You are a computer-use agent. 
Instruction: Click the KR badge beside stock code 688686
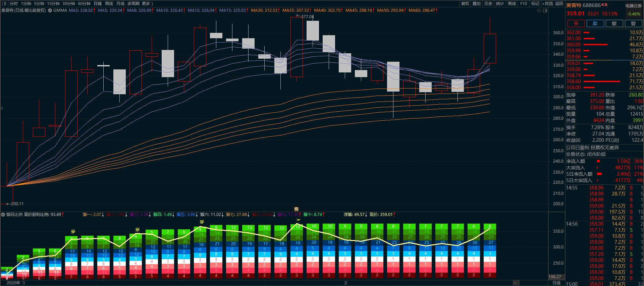[x=604, y=5]
